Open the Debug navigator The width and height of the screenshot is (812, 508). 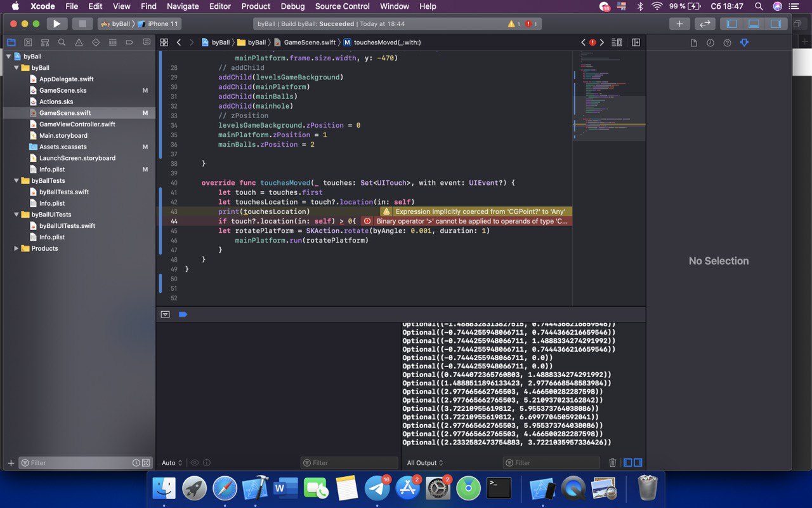[x=113, y=43]
